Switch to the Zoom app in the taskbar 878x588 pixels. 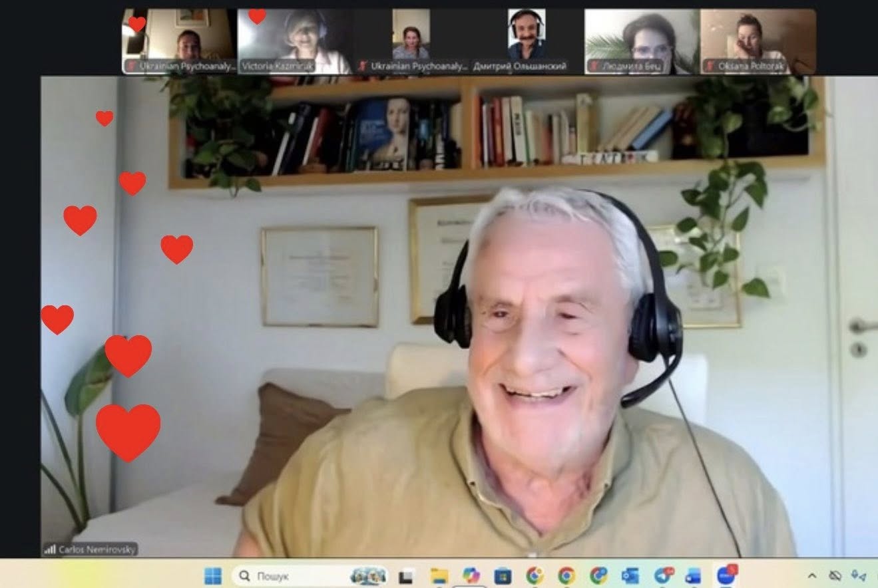(x=726, y=575)
